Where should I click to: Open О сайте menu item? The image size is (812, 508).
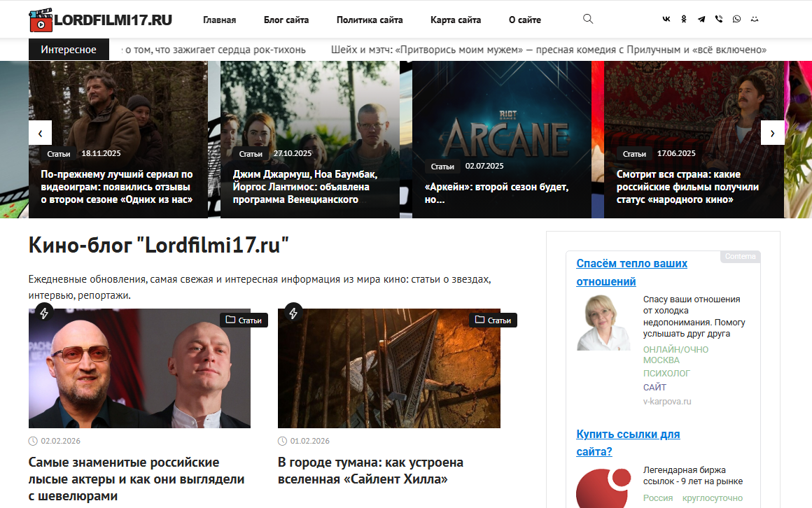tap(524, 20)
